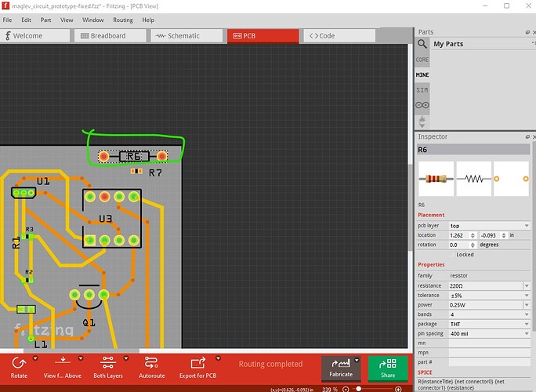Expand the pcb layer dropdown
The height and width of the screenshot is (392, 536).
click(527, 226)
